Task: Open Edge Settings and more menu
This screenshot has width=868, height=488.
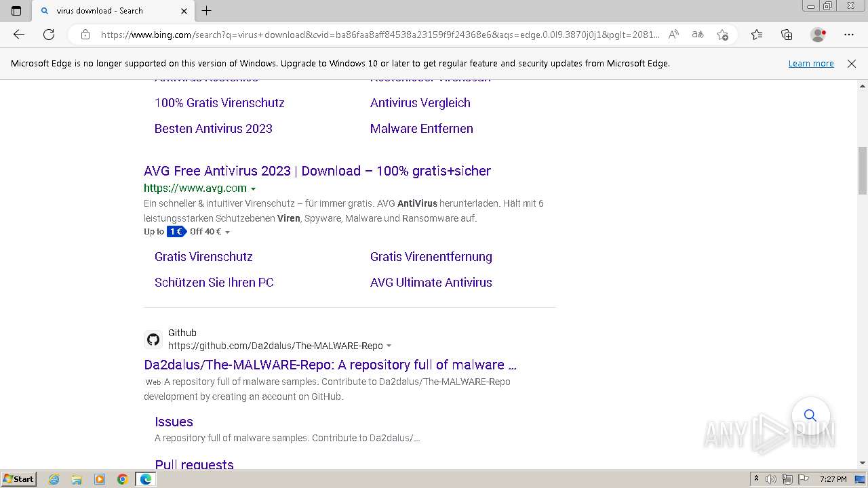Action: [x=849, y=35]
